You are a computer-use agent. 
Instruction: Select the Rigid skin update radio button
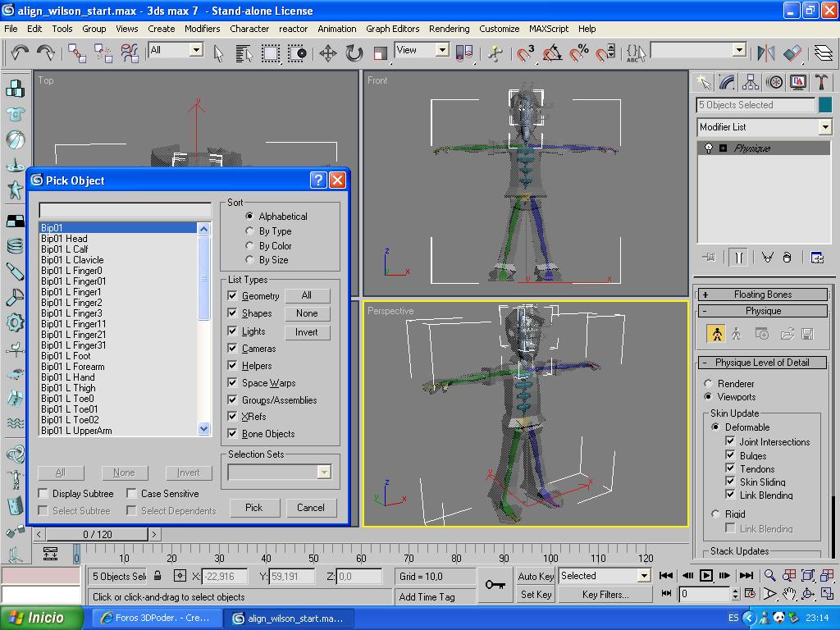click(715, 514)
